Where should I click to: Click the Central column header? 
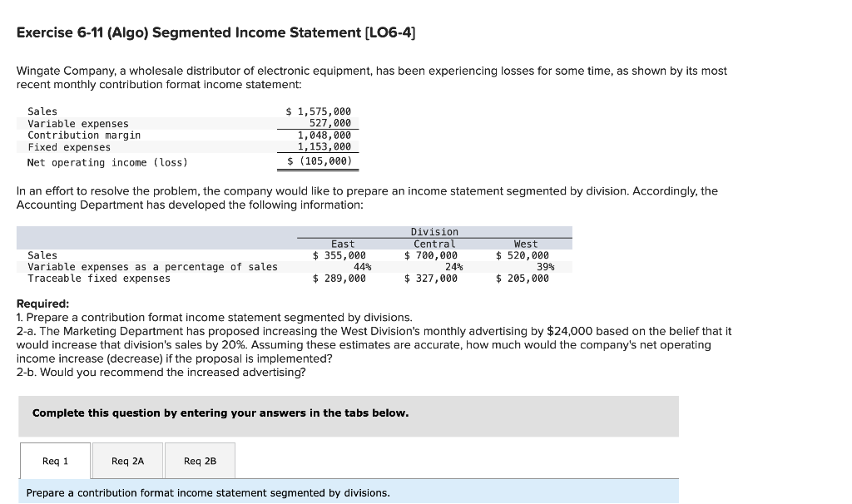436,244
